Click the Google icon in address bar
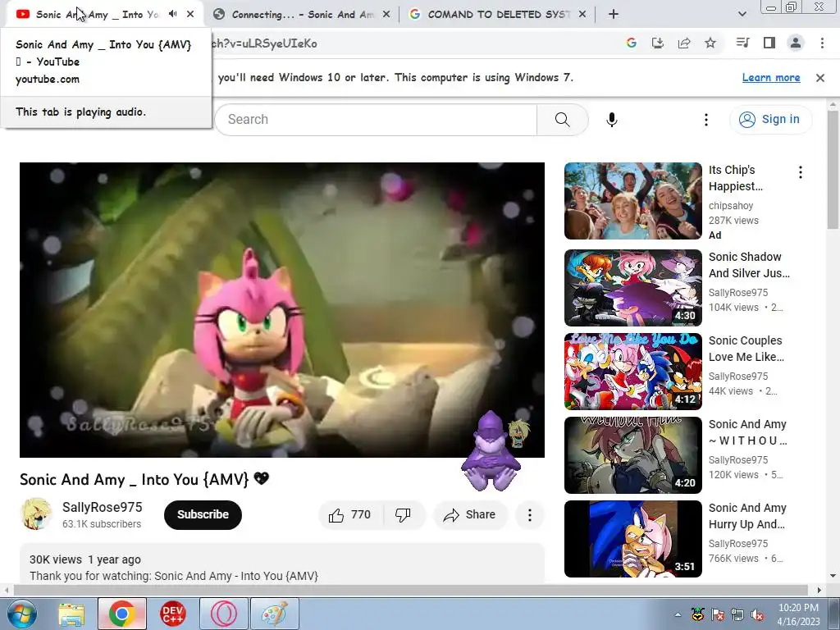Screen dimensions: 840x630 pos(632,43)
